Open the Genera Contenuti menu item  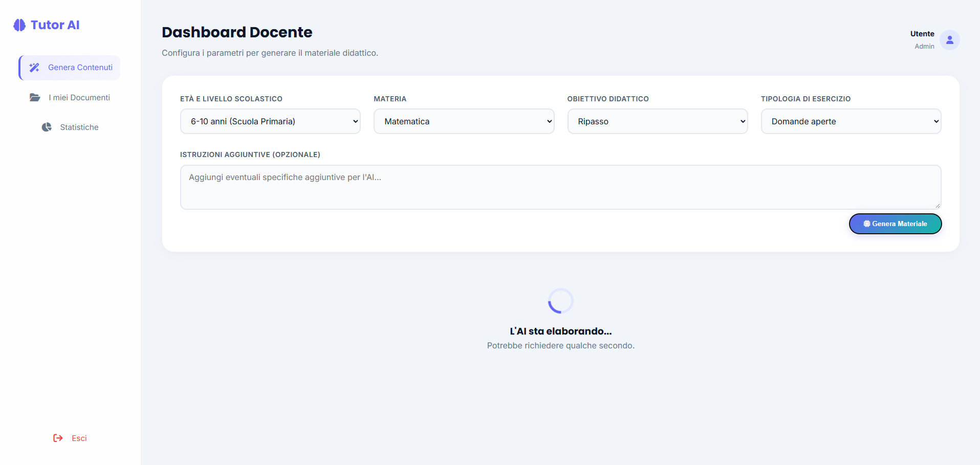[x=70, y=68]
